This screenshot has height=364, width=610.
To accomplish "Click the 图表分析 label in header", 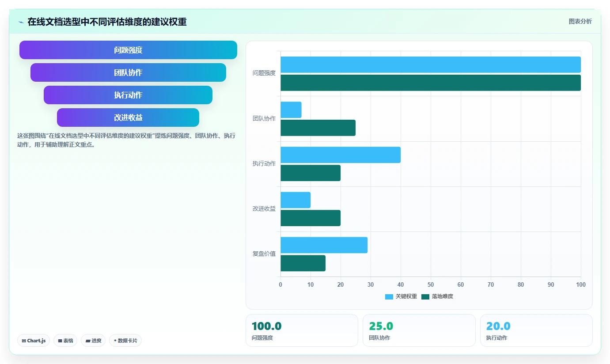I will (x=580, y=21).
